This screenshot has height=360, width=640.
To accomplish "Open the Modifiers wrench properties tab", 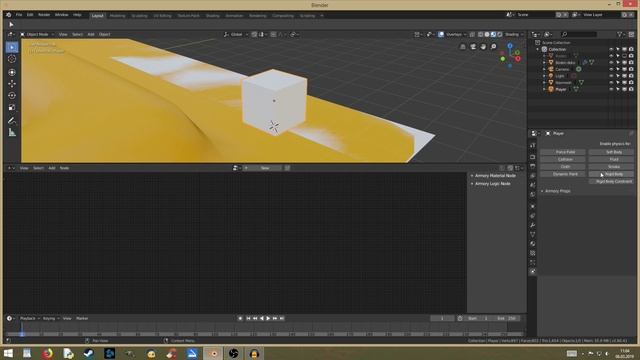I will click(x=533, y=225).
